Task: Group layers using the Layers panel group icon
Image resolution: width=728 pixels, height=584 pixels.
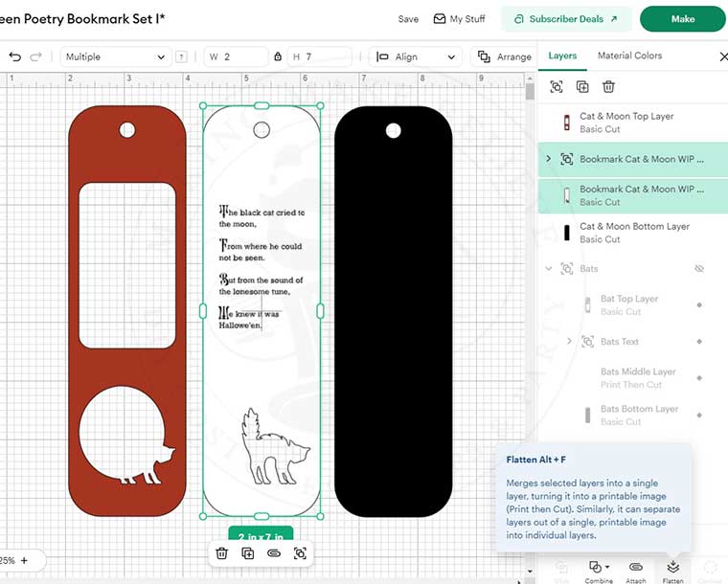Action: point(557,87)
